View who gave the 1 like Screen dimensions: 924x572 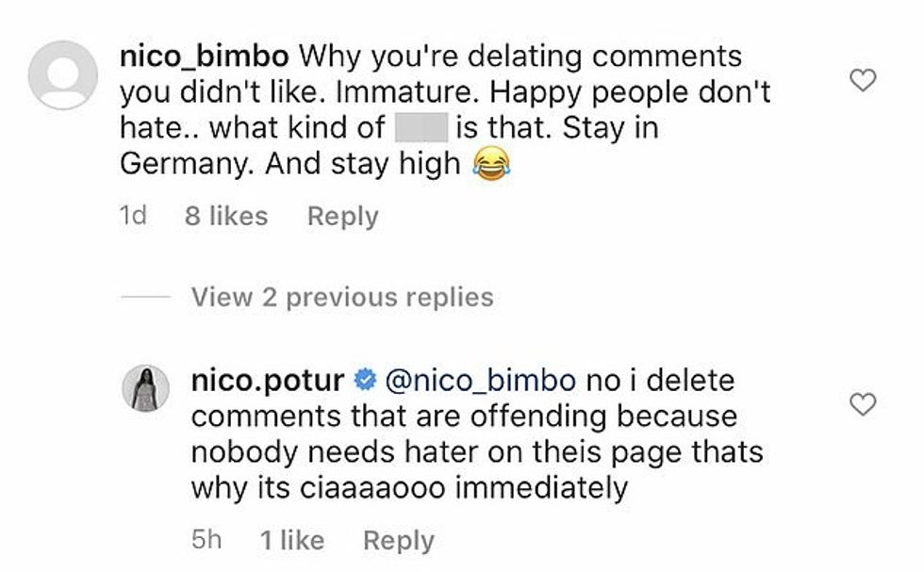point(291,541)
